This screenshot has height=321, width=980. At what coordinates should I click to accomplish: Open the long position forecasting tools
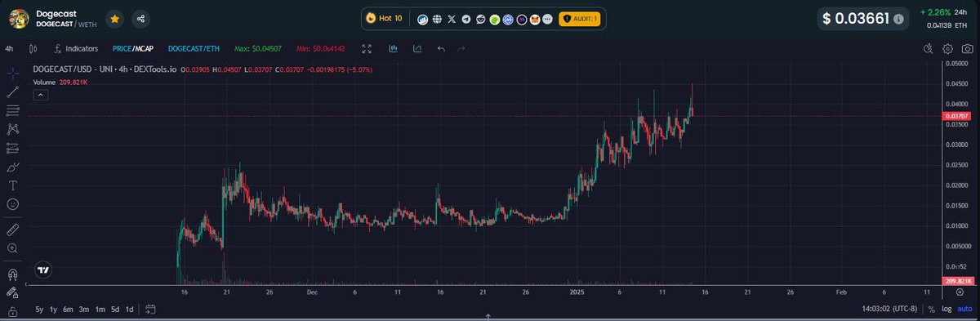point(13,148)
